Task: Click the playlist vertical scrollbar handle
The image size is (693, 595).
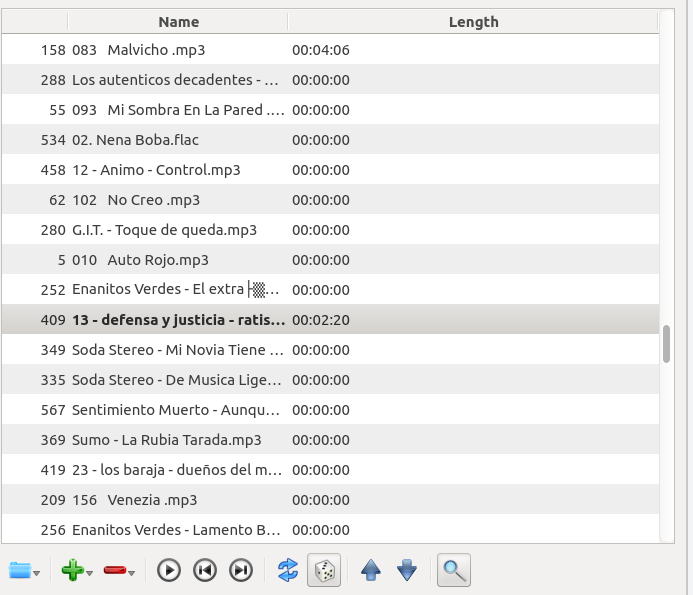Action: tap(666, 344)
